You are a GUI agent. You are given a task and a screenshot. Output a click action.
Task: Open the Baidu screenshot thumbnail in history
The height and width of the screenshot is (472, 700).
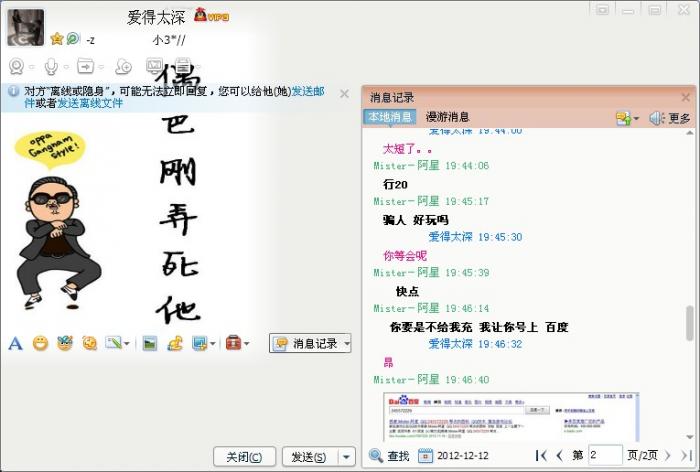[511, 417]
